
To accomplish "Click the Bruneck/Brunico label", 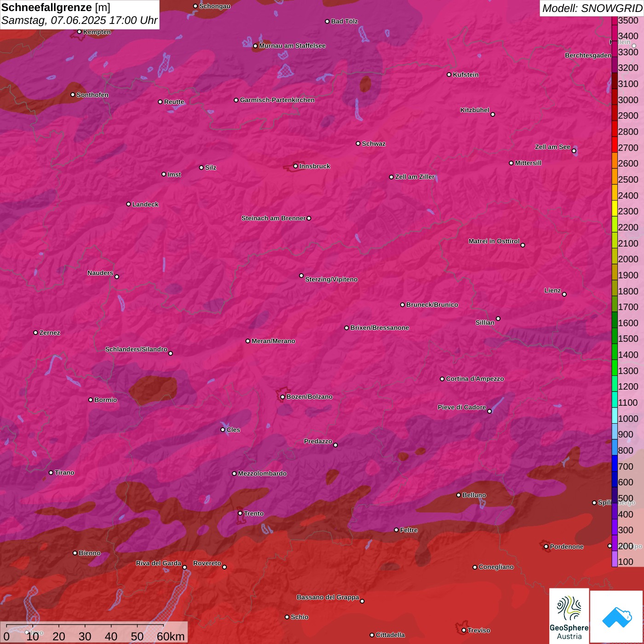I will [432, 305].
